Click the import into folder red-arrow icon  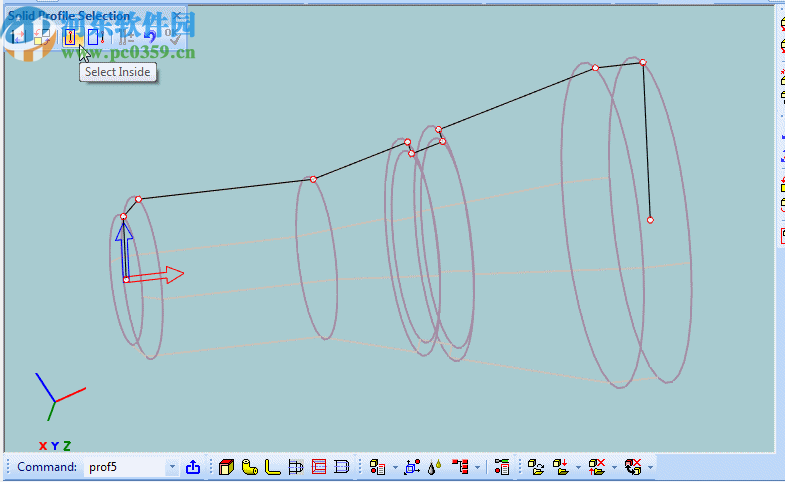pyautogui.click(x=560, y=467)
